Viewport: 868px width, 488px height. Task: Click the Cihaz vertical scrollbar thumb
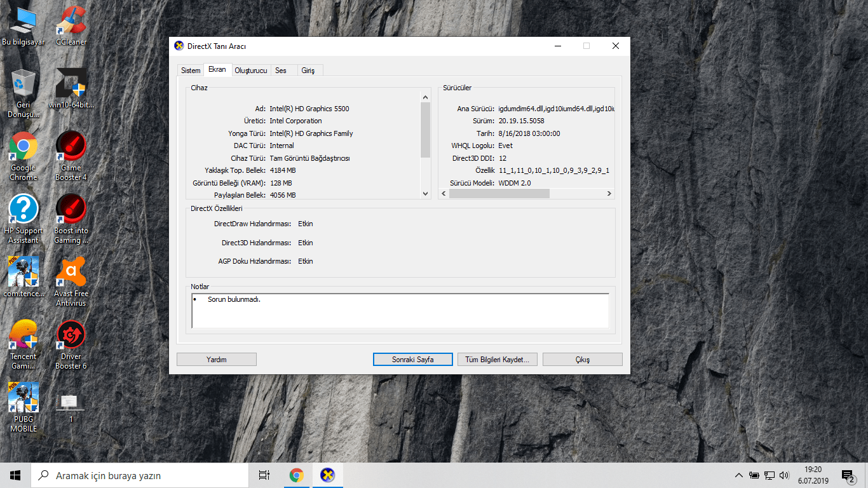coord(426,130)
